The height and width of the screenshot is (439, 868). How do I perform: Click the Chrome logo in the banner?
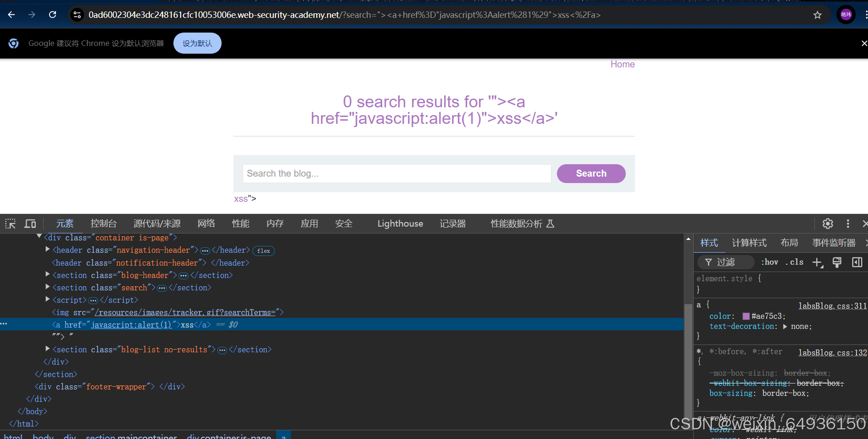14,44
